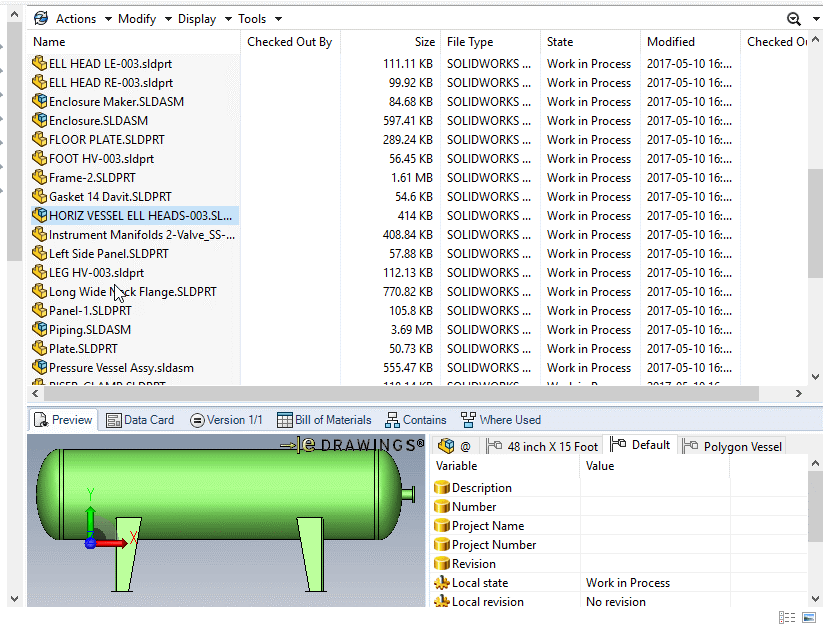This screenshot has width=823, height=630.
Task: Select the Polygon Vessel configuration tab
Action: pos(732,446)
